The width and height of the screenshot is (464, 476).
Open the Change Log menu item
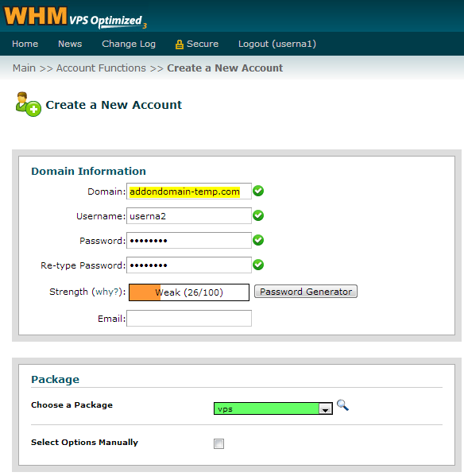coord(129,44)
